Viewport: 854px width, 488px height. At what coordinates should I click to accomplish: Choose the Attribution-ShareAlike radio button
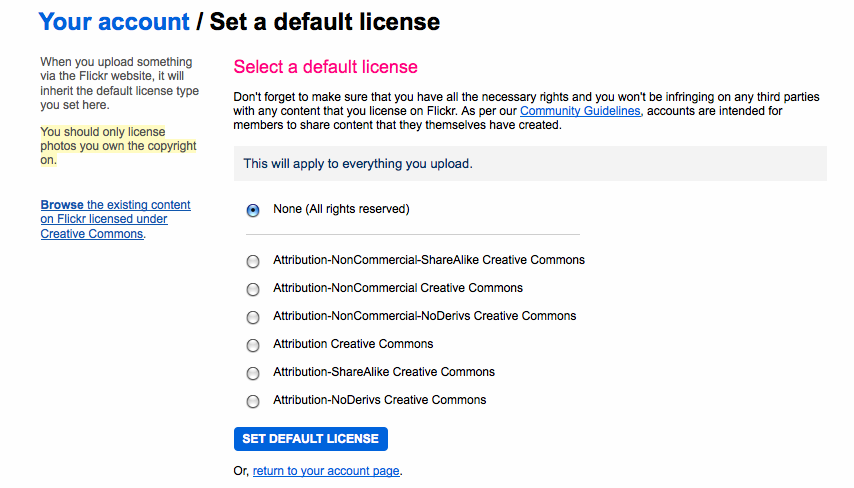(x=253, y=374)
